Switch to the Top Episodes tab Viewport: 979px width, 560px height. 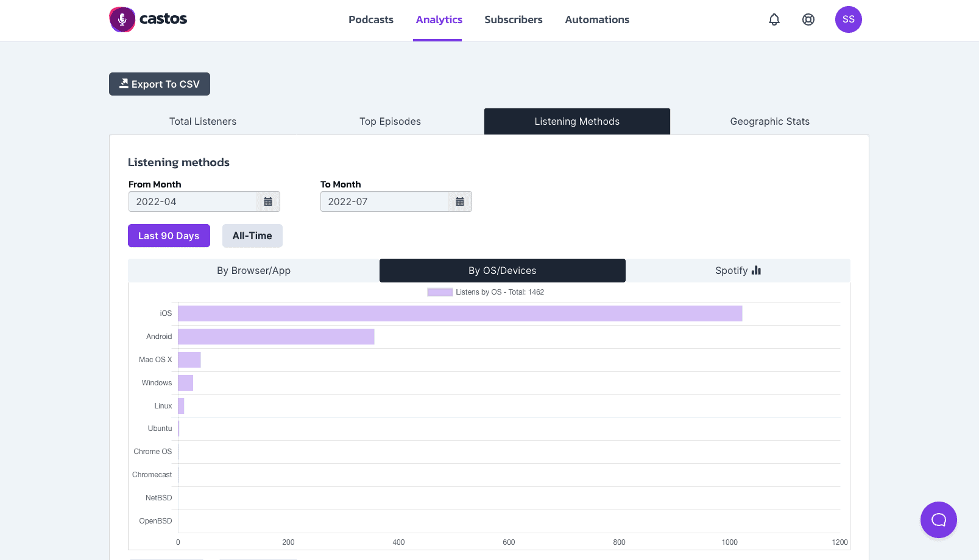click(390, 121)
